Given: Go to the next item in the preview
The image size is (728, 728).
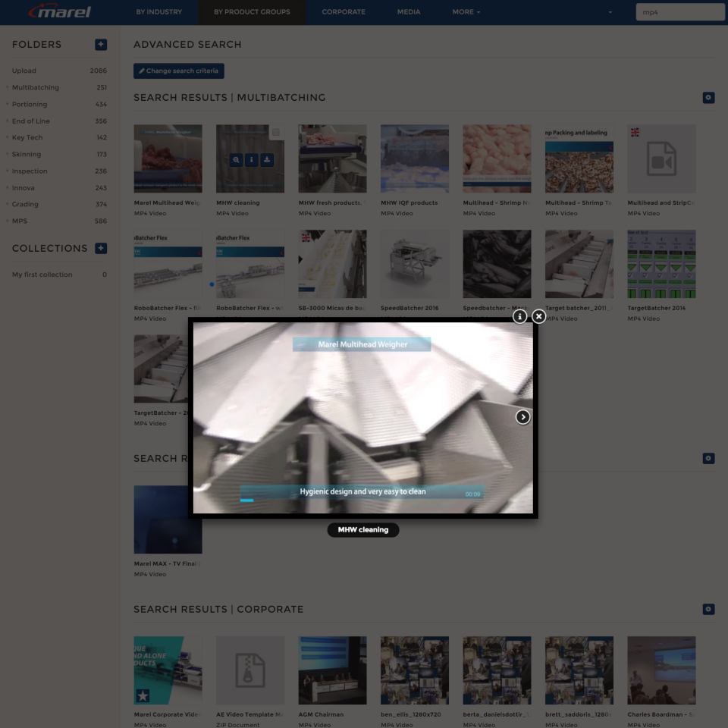Looking at the screenshot, I should pyautogui.click(x=522, y=417).
